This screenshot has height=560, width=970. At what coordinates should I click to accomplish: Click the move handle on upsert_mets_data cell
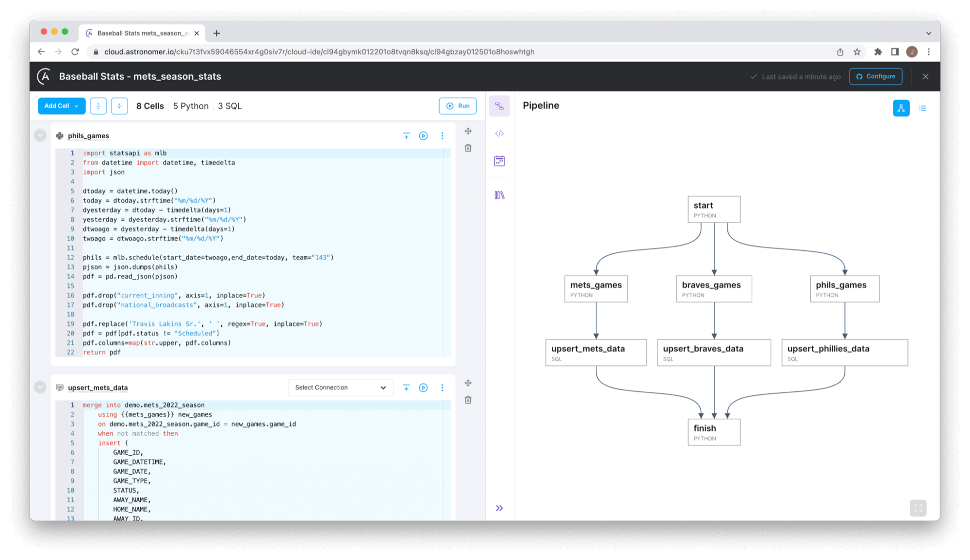[x=468, y=383]
